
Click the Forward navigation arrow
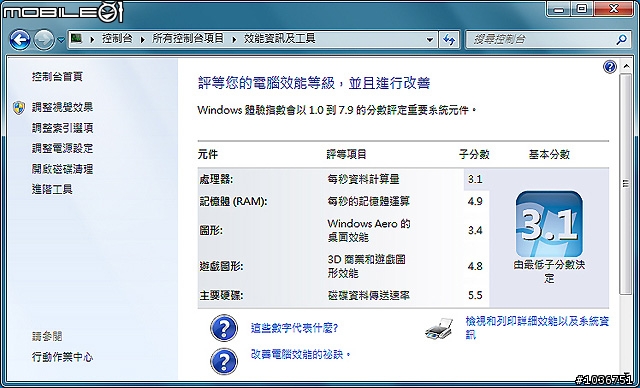[44, 40]
